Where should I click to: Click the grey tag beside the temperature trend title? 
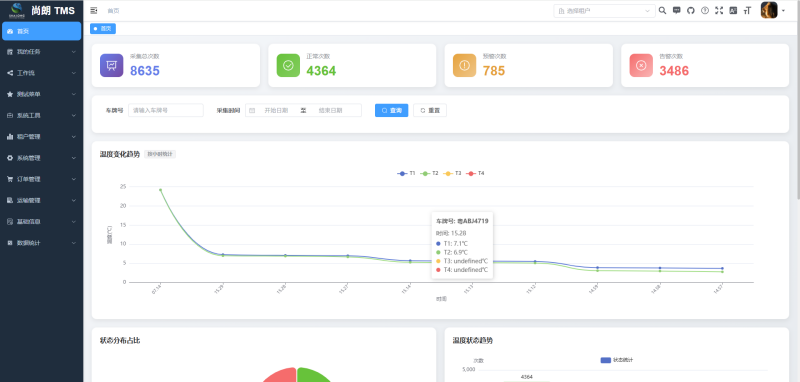coord(160,154)
